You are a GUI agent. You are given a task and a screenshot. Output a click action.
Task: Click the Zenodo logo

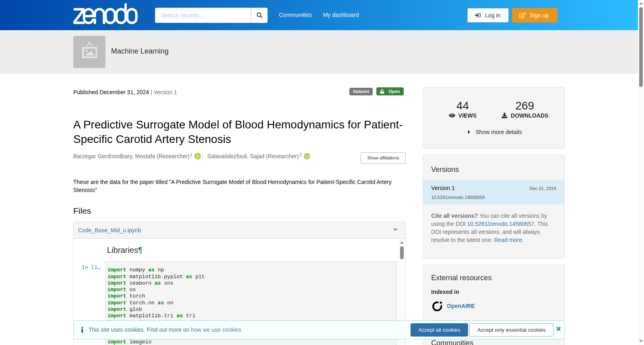tap(105, 14)
